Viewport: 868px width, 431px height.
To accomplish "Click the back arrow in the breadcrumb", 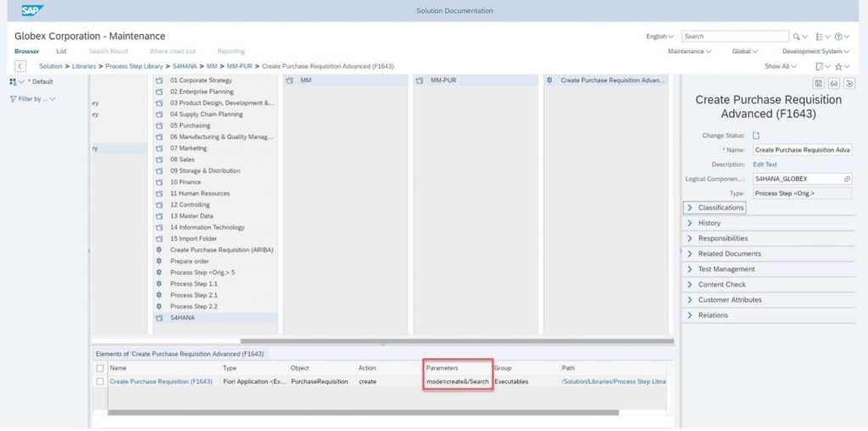I will click(20, 66).
